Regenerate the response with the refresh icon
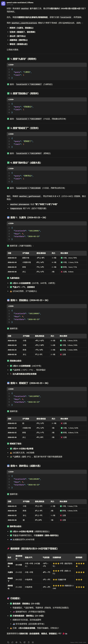The image size is (88, 644). coord(12,642)
